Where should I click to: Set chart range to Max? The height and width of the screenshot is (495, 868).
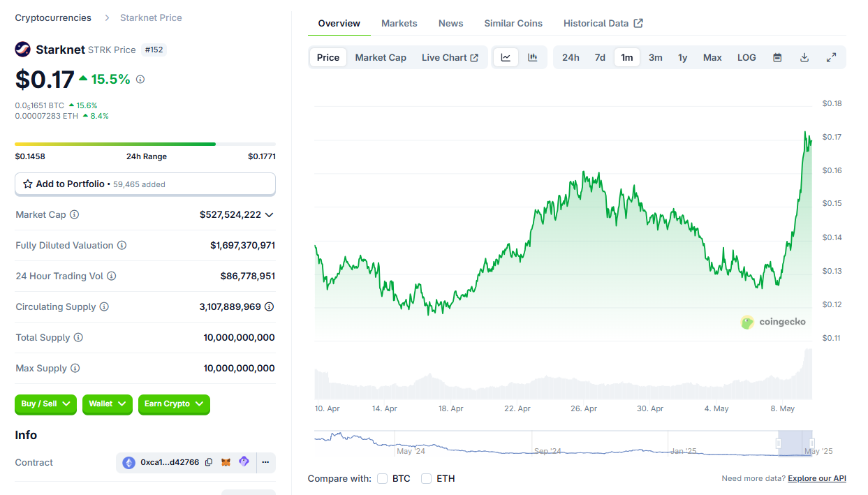click(x=712, y=57)
